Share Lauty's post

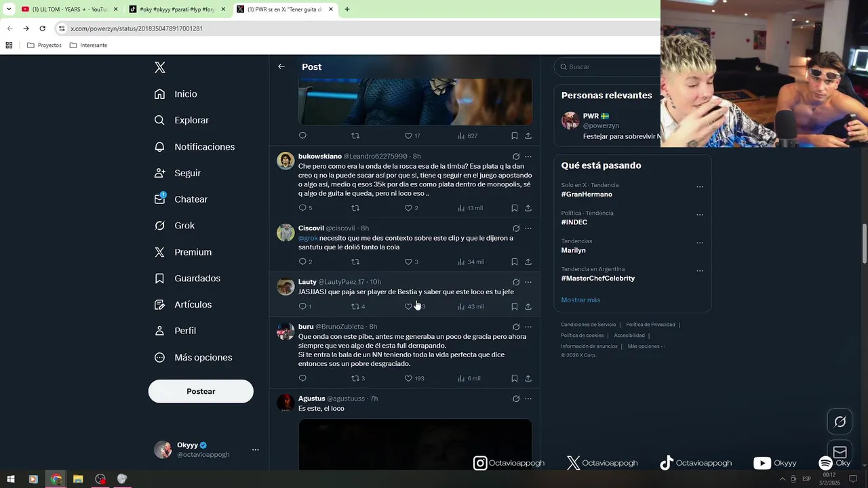(x=528, y=306)
